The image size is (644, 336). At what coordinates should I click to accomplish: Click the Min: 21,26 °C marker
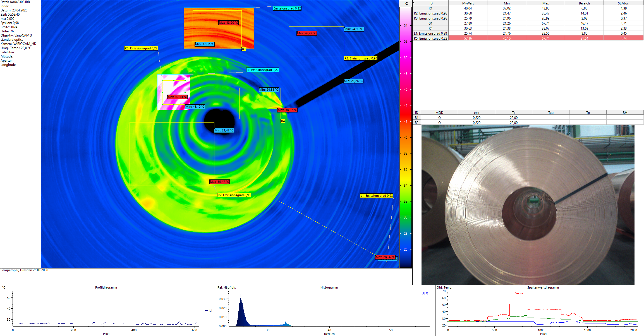[x=353, y=81]
